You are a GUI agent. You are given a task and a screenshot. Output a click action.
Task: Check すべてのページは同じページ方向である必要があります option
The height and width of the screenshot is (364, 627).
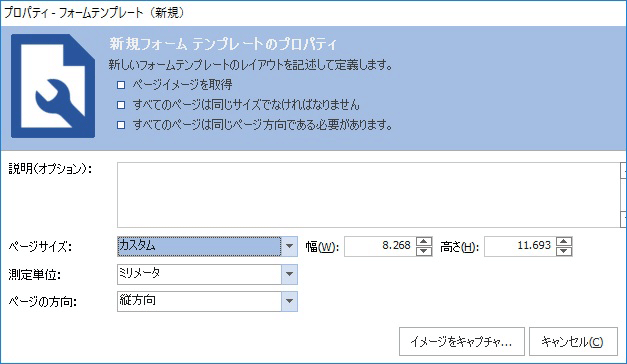121,125
